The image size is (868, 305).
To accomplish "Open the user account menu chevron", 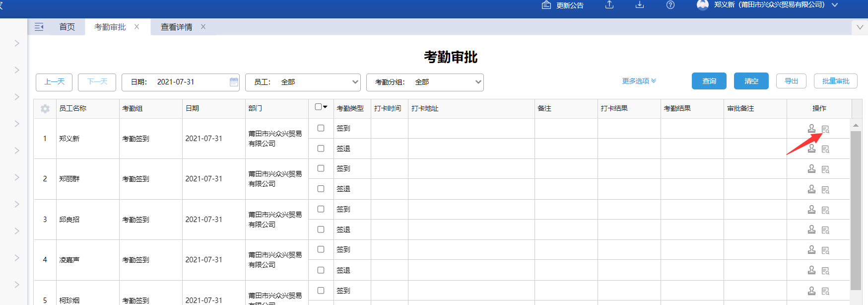I will [x=835, y=5].
